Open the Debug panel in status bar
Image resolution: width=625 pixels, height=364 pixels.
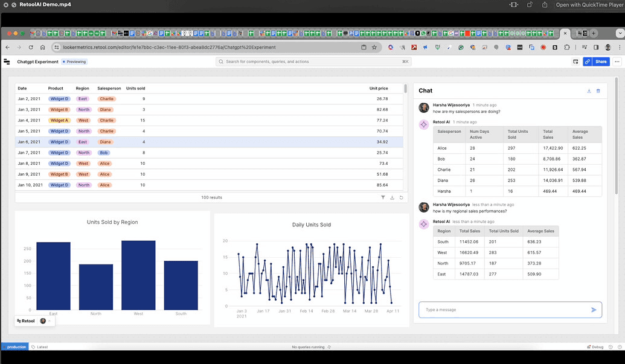595,347
